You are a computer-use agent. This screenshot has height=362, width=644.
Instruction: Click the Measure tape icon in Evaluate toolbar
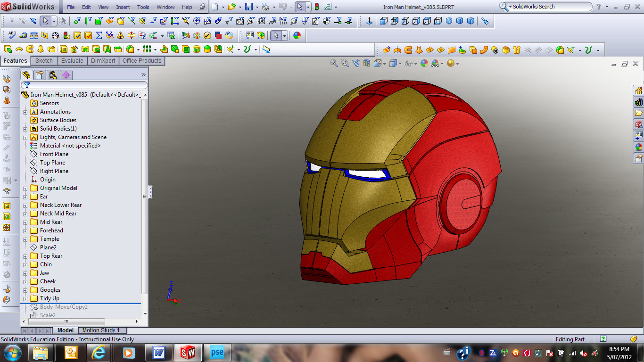point(23,35)
